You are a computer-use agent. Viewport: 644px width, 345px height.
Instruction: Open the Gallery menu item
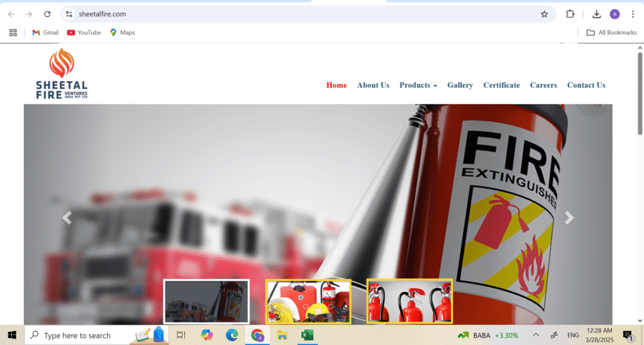pos(460,85)
